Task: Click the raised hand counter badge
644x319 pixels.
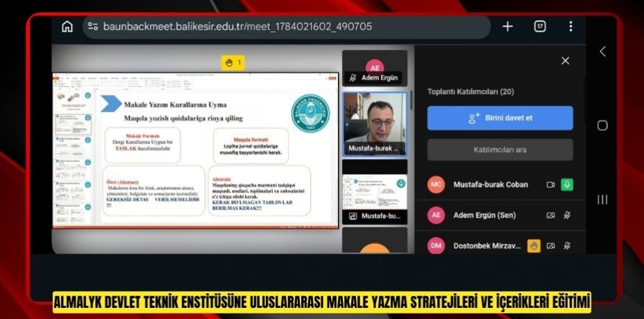Action: (233, 63)
